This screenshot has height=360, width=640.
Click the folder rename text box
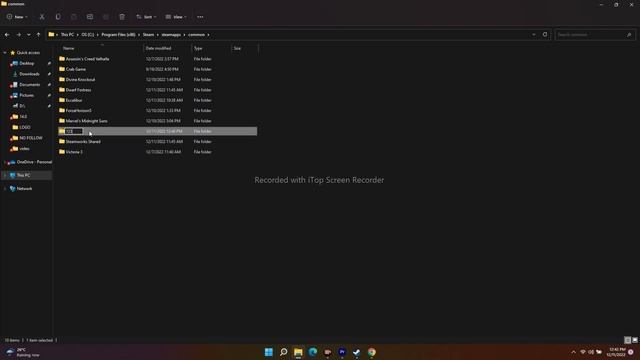[x=74, y=131]
